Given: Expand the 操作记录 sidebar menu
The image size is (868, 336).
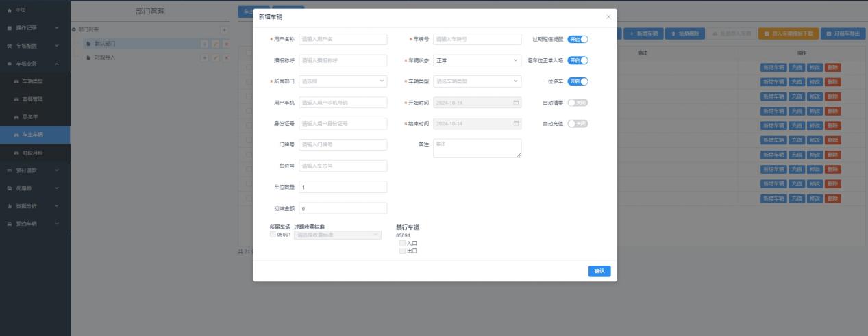Looking at the screenshot, I should [35, 28].
